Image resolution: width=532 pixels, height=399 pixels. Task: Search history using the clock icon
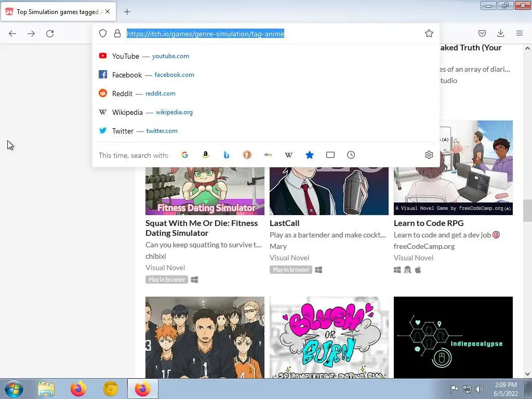351,155
